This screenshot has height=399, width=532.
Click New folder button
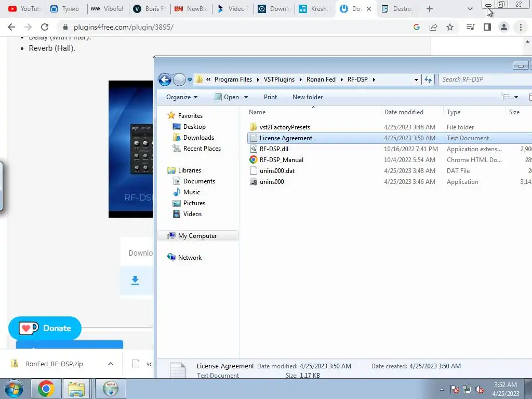coord(308,97)
